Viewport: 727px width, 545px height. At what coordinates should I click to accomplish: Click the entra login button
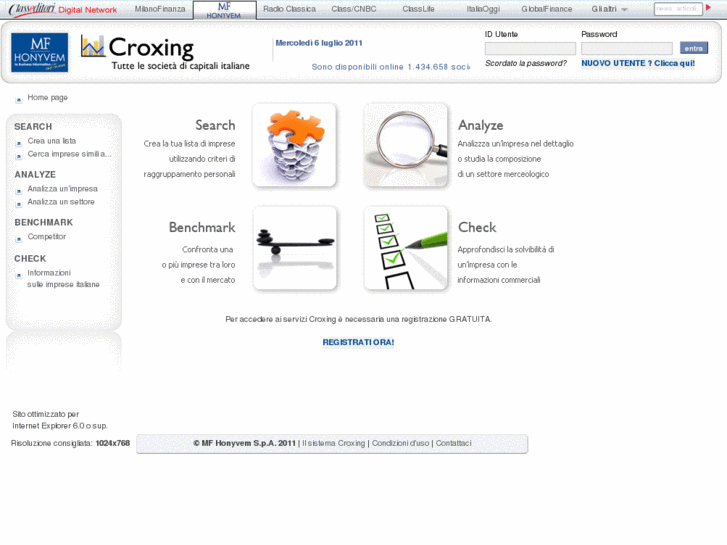[694, 48]
